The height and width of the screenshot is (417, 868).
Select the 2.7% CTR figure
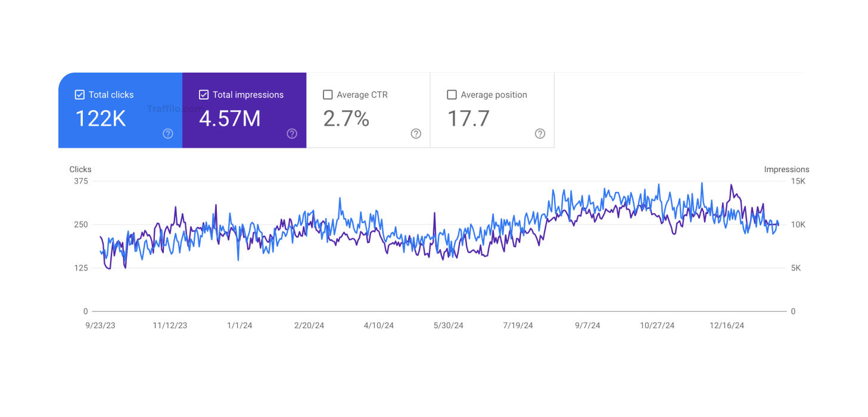pyautogui.click(x=346, y=119)
